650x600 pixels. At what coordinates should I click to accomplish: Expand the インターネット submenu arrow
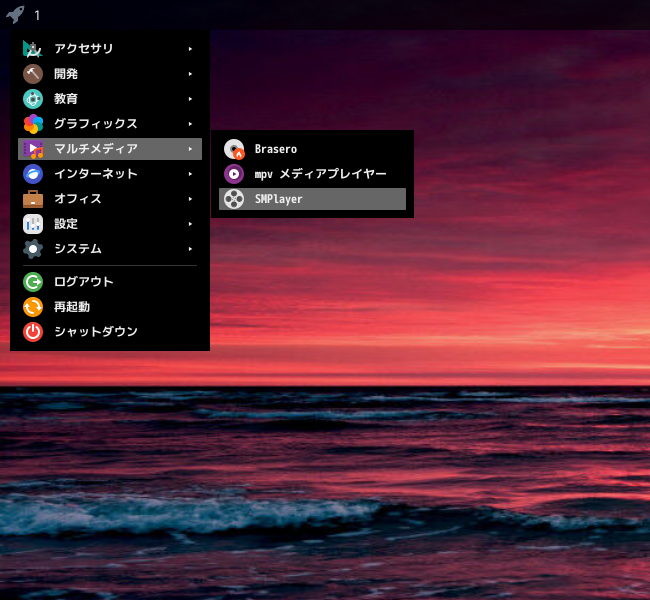190,174
